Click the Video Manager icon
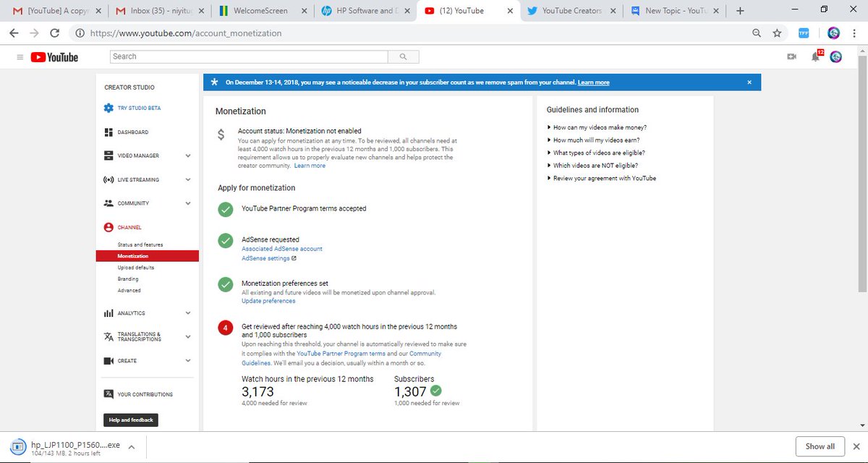This screenshot has height=463, width=868. (109, 156)
